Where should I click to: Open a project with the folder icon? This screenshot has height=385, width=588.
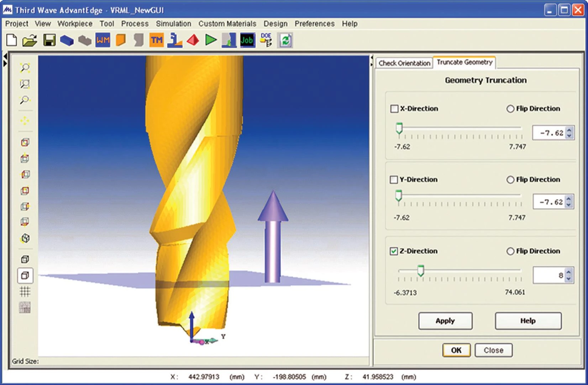[x=30, y=41]
